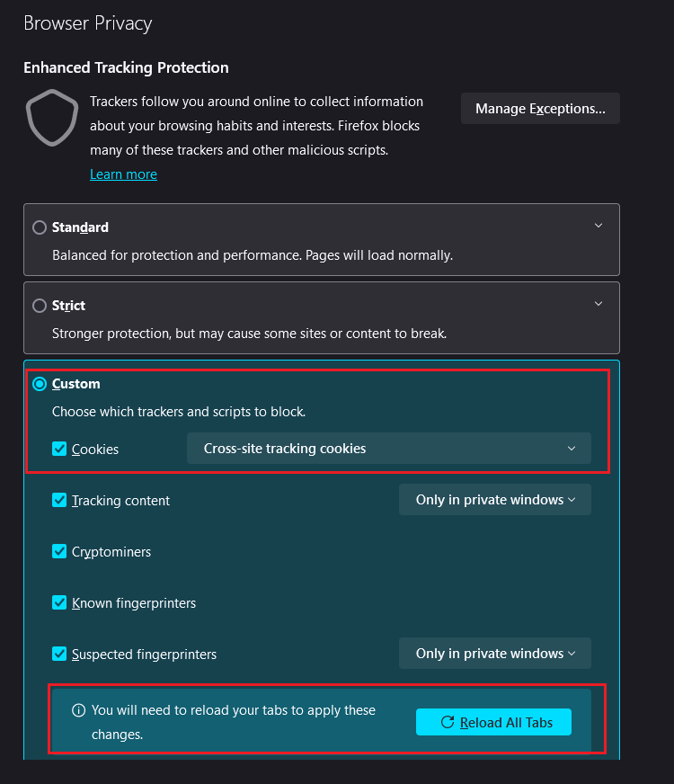Click Reload All Tabs button
674x784 pixels.
[x=493, y=722]
